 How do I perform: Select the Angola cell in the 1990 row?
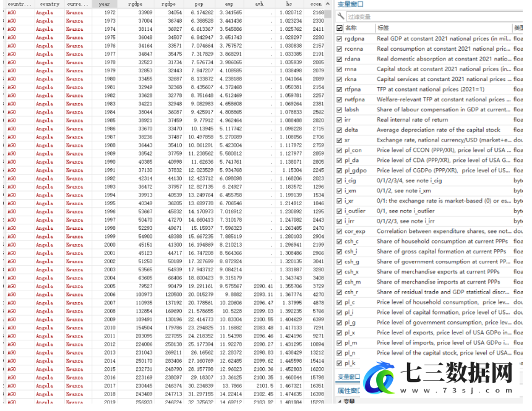point(45,162)
